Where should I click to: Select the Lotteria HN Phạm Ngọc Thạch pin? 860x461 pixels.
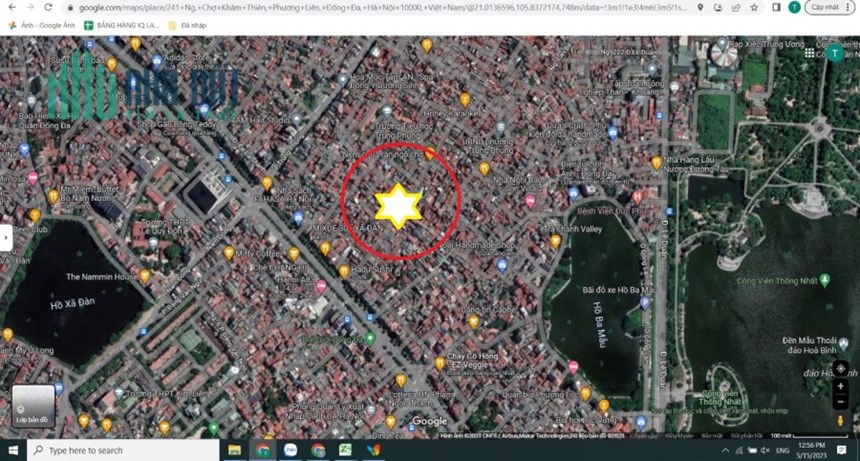[401, 380]
